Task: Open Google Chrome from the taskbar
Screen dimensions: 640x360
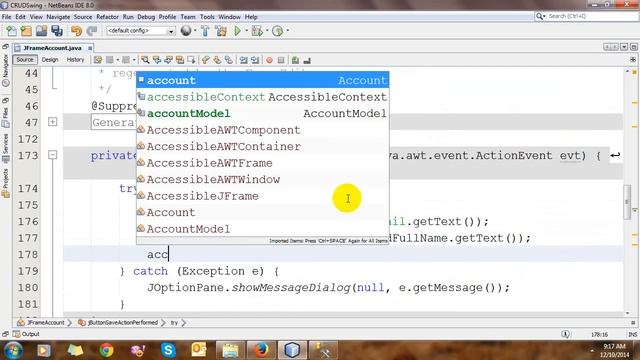Action: click(x=106, y=350)
